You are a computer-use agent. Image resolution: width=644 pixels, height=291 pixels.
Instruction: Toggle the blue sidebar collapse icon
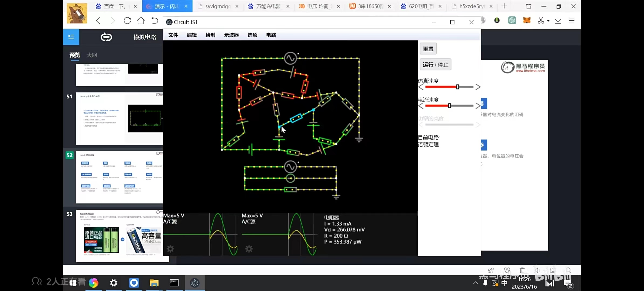coord(71,37)
